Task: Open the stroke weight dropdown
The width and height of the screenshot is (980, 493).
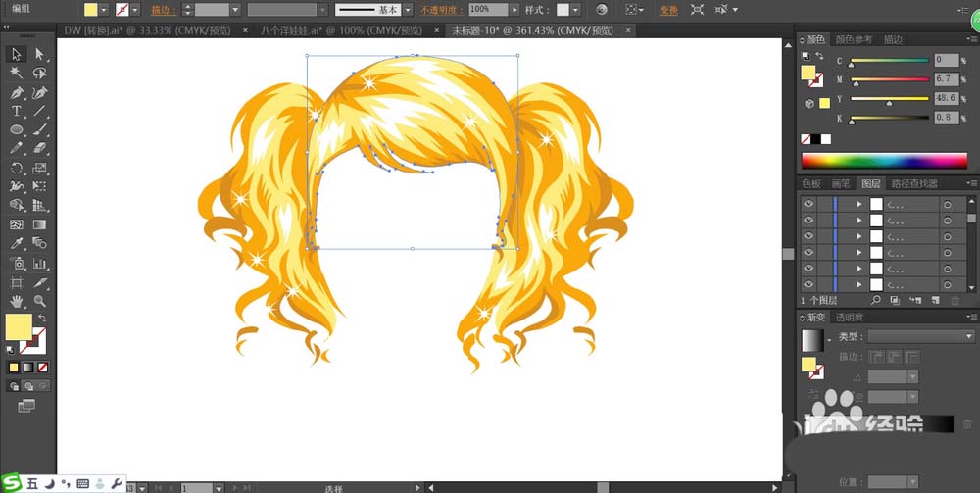Action: click(x=235, y=10)
